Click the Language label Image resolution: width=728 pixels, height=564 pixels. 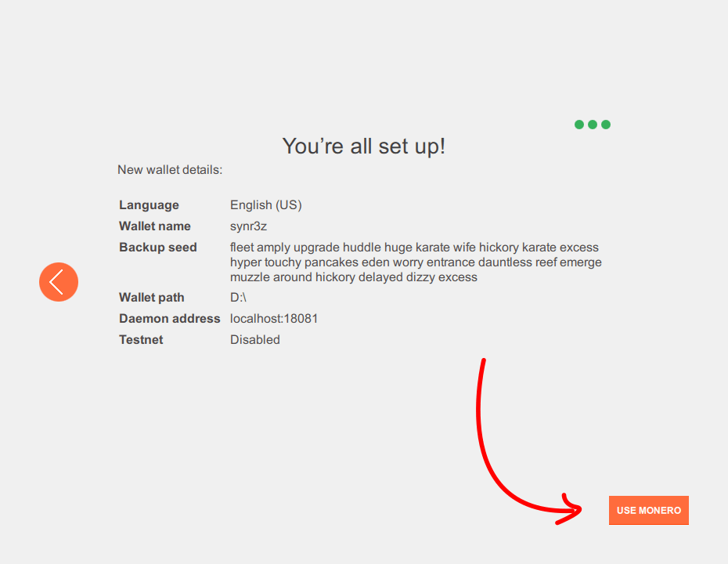149,205
